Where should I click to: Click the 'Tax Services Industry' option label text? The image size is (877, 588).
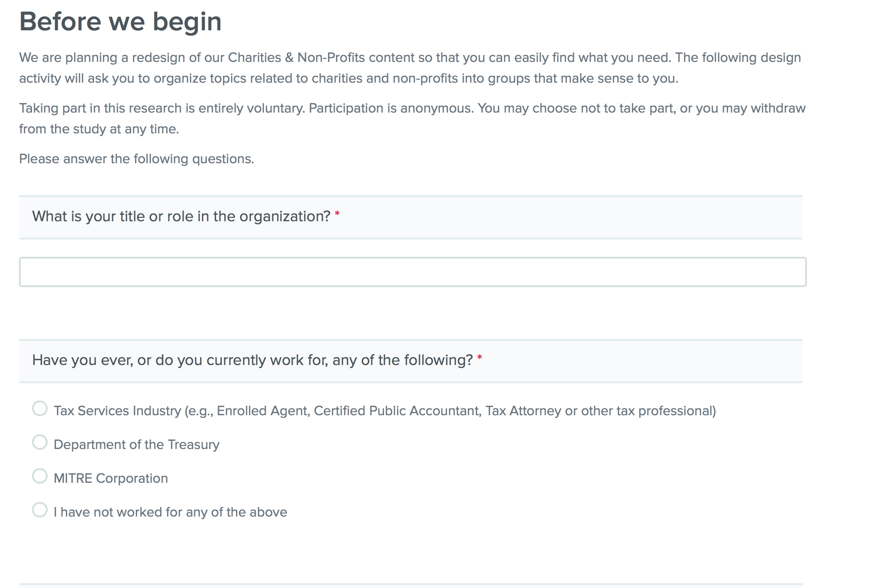[x=117, y=410]
